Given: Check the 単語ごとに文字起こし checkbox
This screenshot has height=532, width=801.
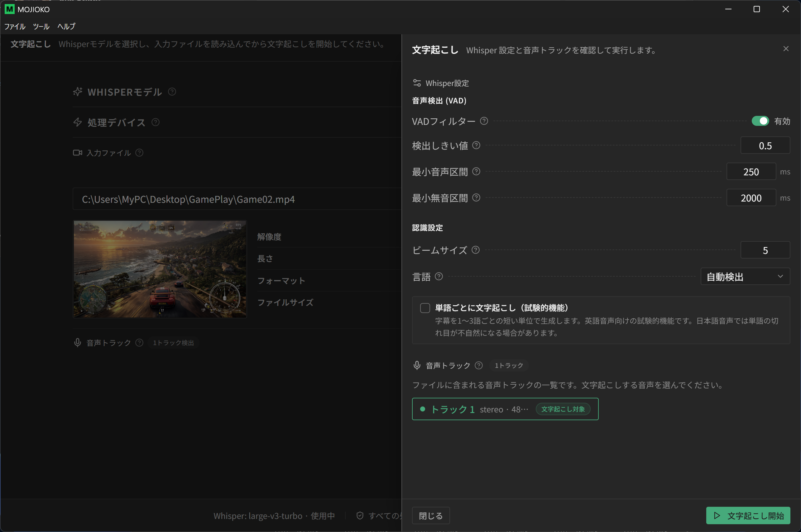Looking at the screenshot, I should click(425, 308).
